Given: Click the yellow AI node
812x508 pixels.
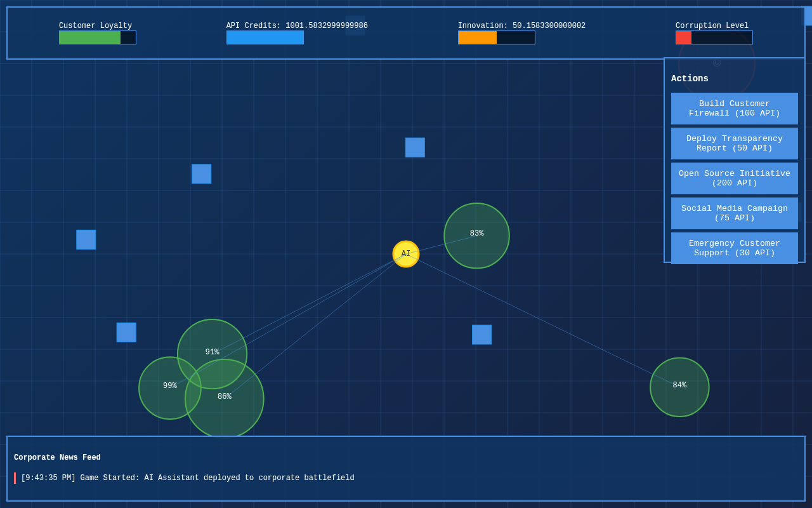Looking at the screenshot, I should 406,254.
